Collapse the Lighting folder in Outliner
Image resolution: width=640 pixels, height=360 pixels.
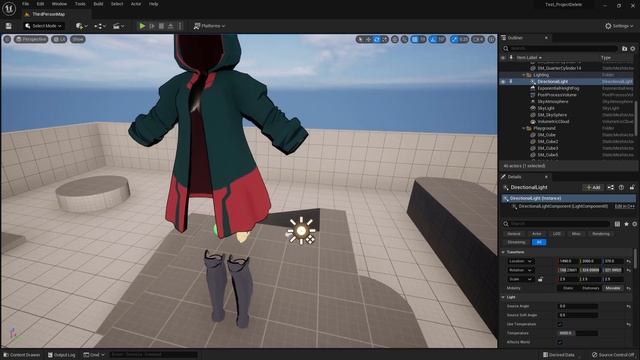[x=524, y=75]
